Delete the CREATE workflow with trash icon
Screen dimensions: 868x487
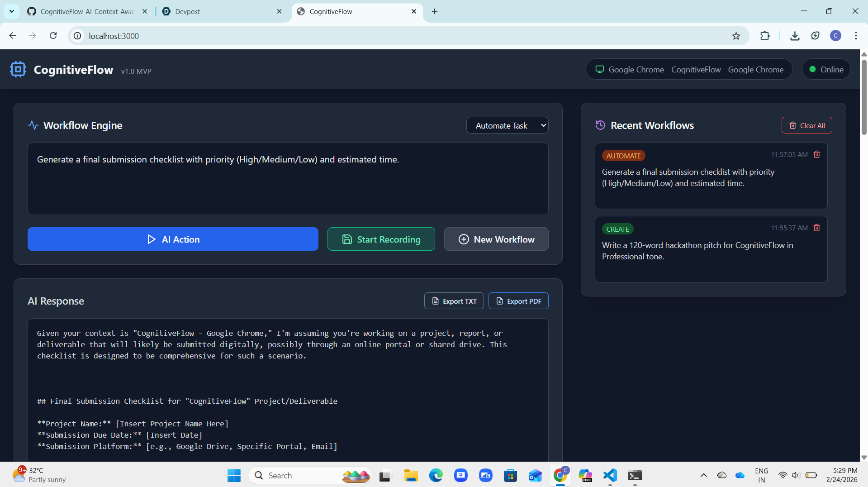[817, 228]
